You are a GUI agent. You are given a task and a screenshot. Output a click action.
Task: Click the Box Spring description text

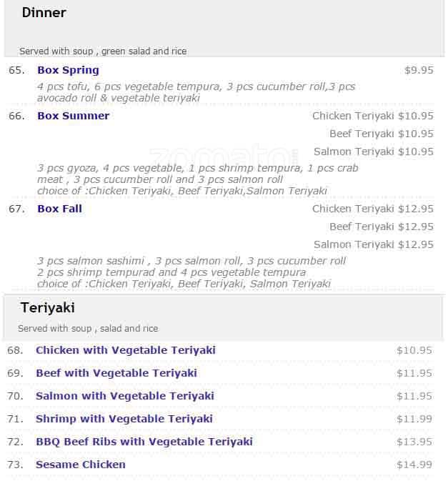coord(196,92)
